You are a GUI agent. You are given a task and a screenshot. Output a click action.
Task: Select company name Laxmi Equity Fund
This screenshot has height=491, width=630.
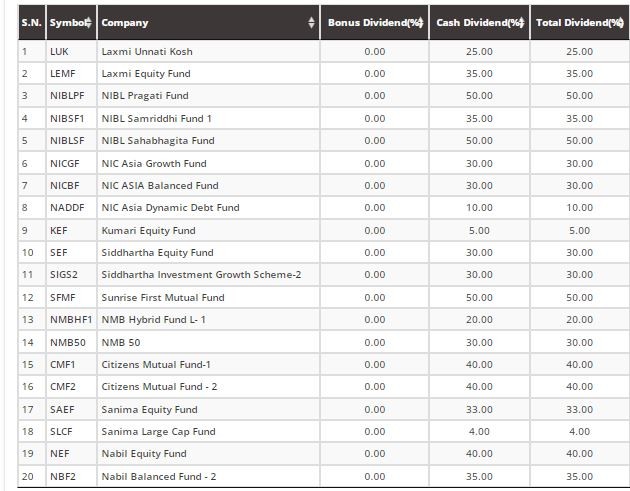coord(146,74)
